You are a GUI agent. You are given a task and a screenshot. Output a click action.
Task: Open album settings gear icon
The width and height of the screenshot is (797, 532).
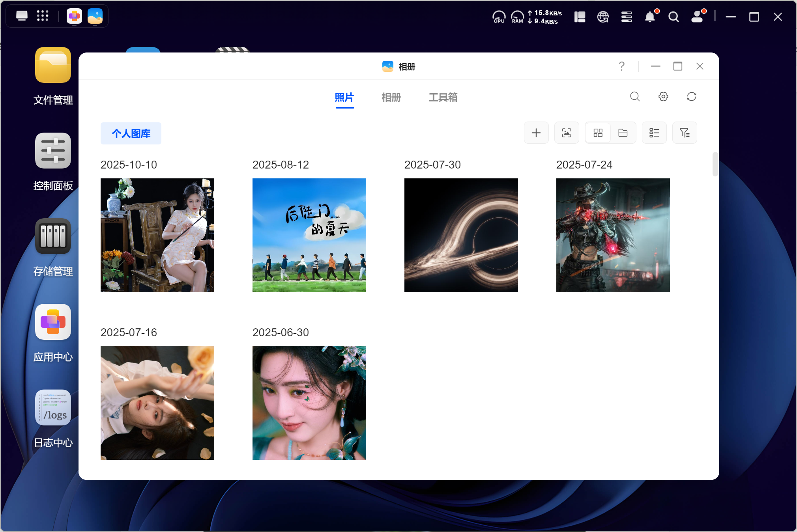(x=663, y=97)
